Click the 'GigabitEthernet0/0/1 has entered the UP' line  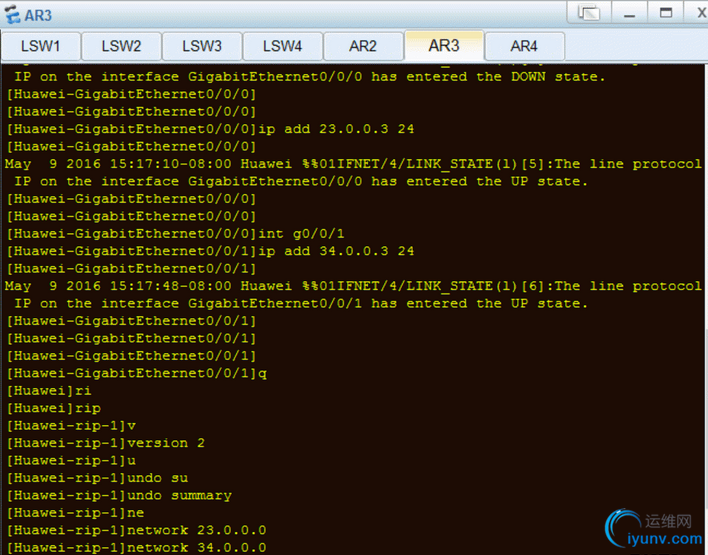click(x=301, y=303)
